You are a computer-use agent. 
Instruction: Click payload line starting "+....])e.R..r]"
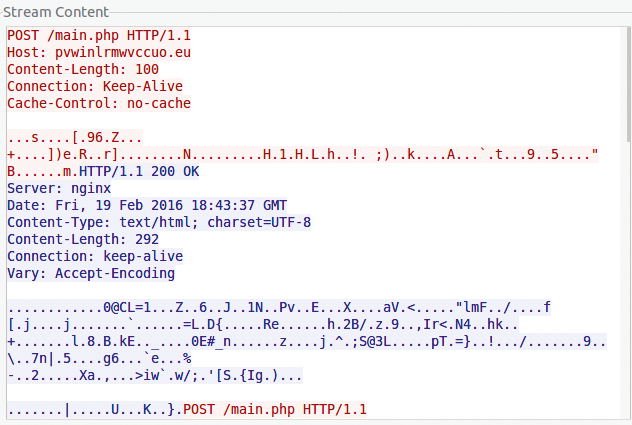[300, 154]
